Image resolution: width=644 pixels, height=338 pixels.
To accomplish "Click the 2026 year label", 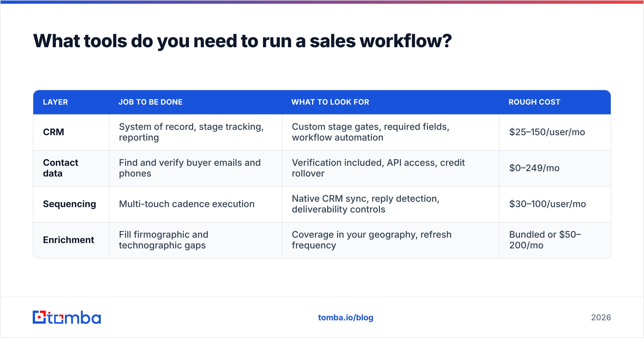I will tap(601, 318).
